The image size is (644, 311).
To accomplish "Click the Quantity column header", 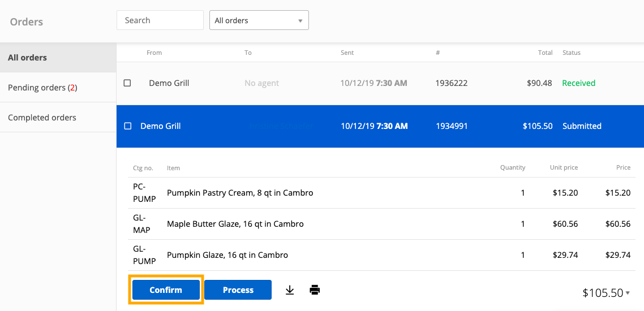I will pyautogui.click(x=513, y=167).
